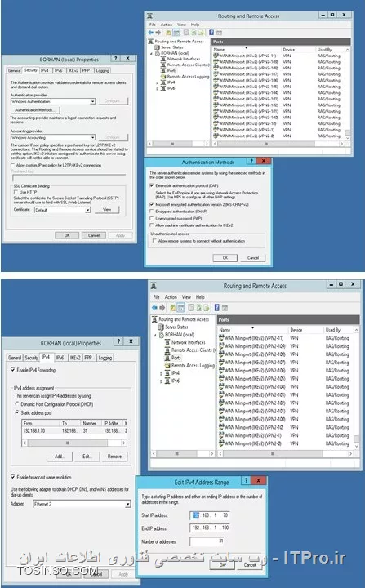The width and height of the screenshot is (365, 588).
Task: Enable Encrypted authentication (CHAP) checkbox
Action: tap(152, 212)
